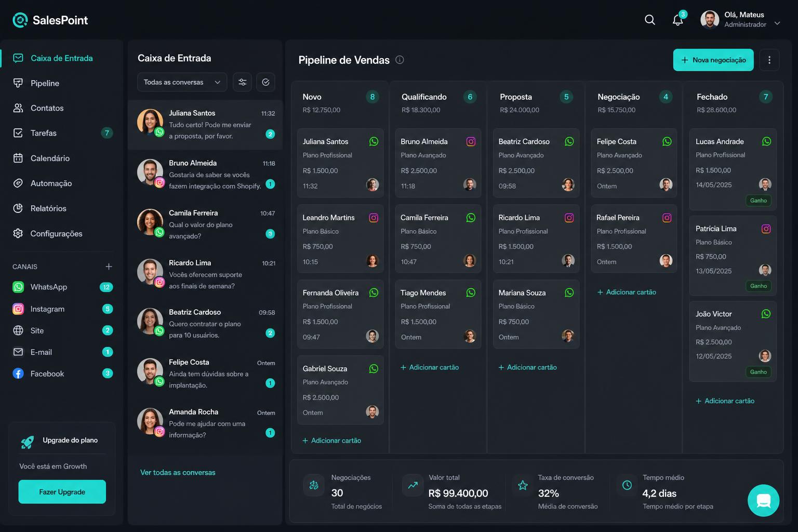Open Ver todas as conversas link
Viewport: 798px width, 532px height.
pyautogui.click(x=178, y=472)
